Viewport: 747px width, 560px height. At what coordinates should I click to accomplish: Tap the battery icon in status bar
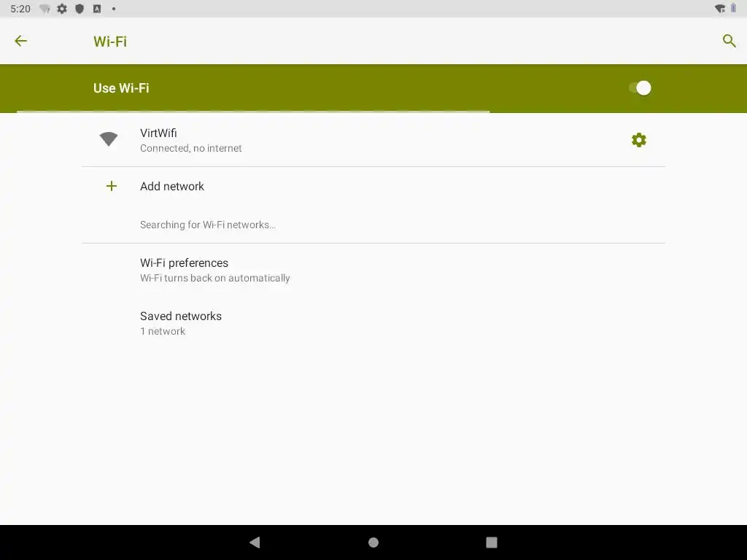(x=734, y=9)
